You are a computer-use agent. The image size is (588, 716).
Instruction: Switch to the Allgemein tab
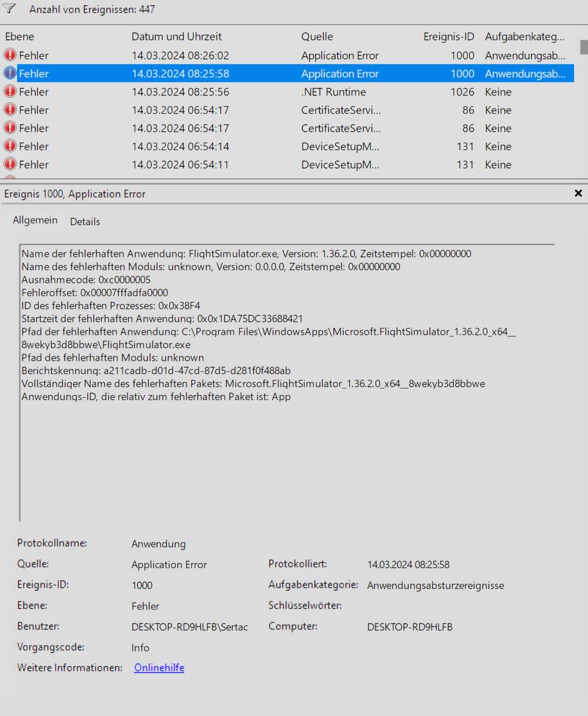tap(35, 220)
